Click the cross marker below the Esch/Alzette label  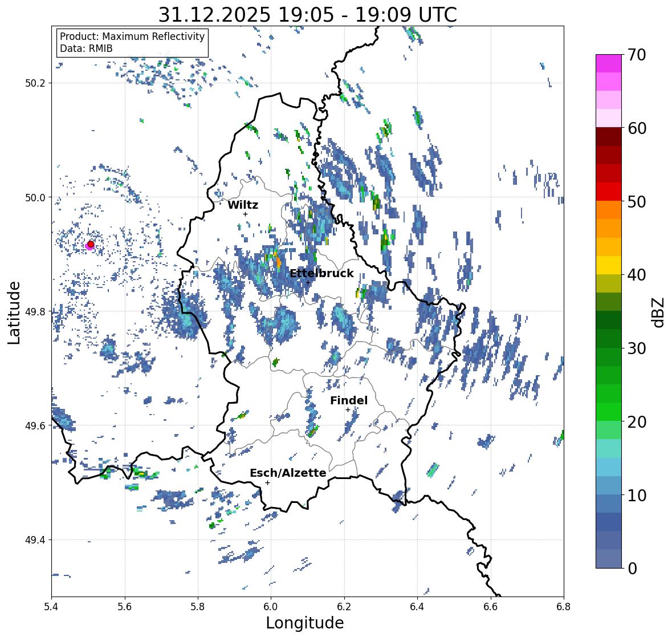pyautogui.click(x=267, y=482)
